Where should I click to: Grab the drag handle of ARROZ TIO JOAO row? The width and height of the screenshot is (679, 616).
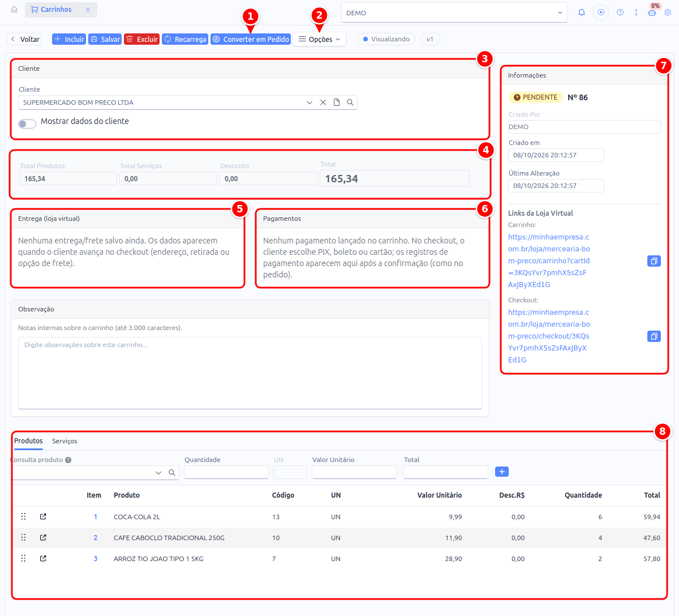[23, 558]
